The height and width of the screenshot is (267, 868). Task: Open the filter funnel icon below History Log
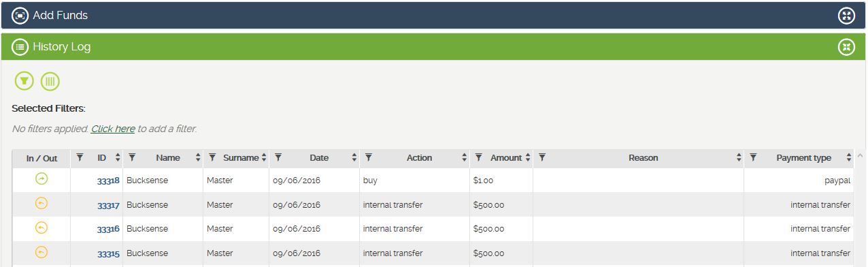pos(24,82)
